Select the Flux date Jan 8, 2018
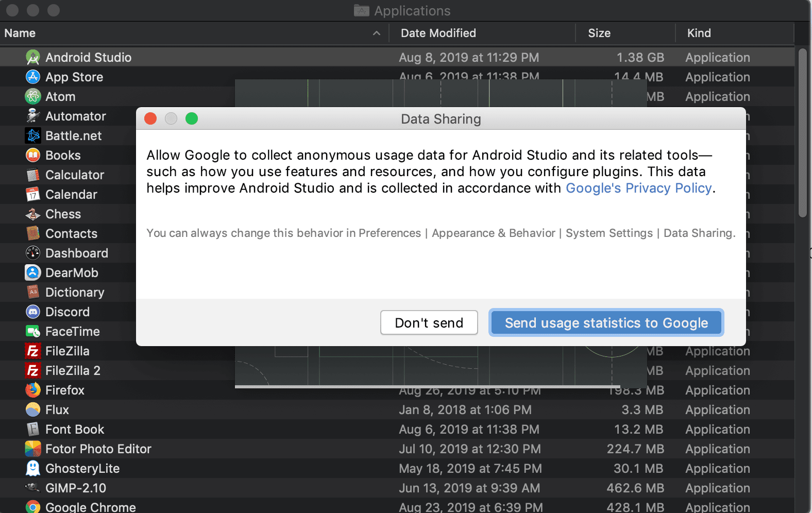This screenshot has height=513, width=812. tap(465, 409)
